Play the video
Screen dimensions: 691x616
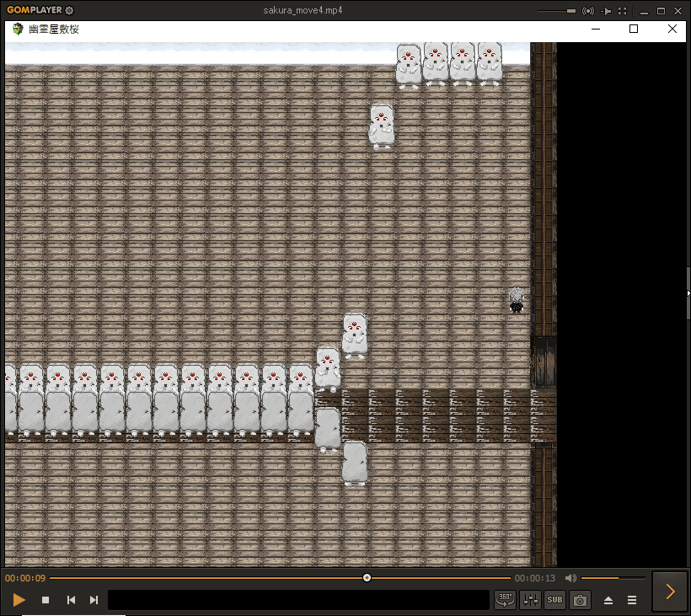(x=19, y=600)
